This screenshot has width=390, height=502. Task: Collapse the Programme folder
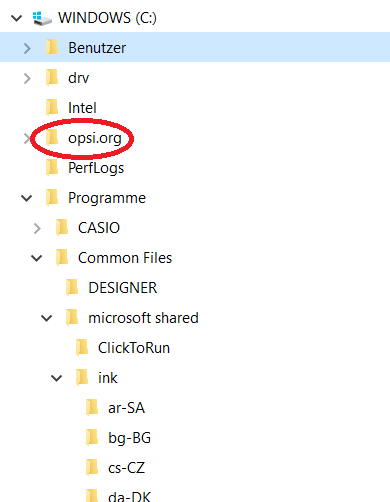27,198
